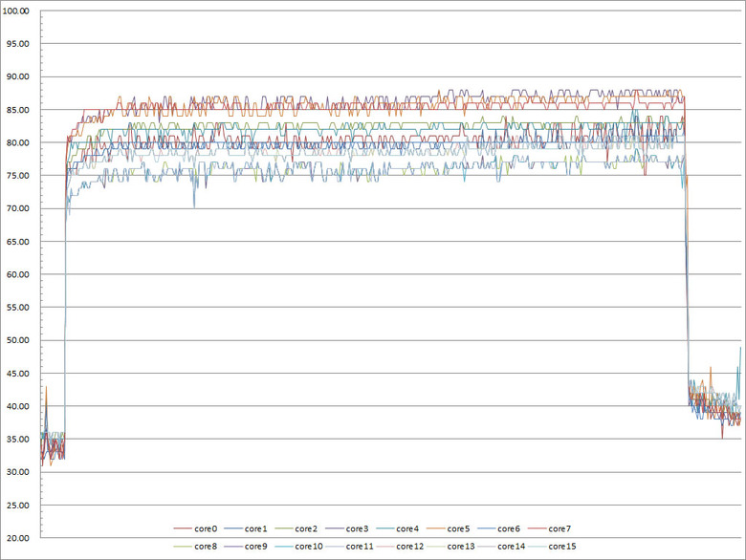The width and height of the screenshot is (746, 560).
Task: Select the core3 legend item
Action: 347,528
